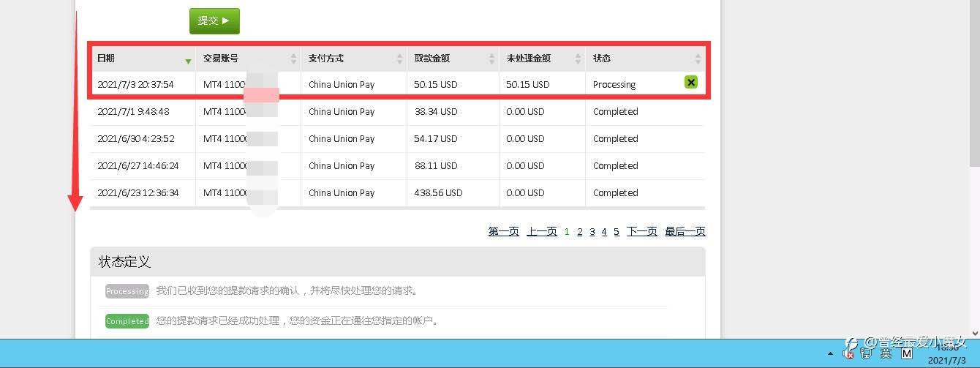The width and height of the screenshot is (980, 368).
Task: Select the 2021/6/27 14:46:24 date cell
Action: click(138, 165)
